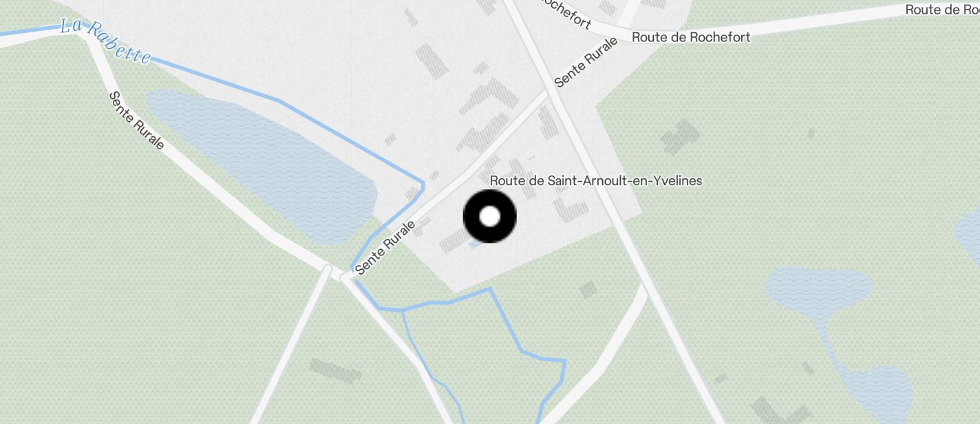Click Sente Rurale label just below La Rabette

137,120
